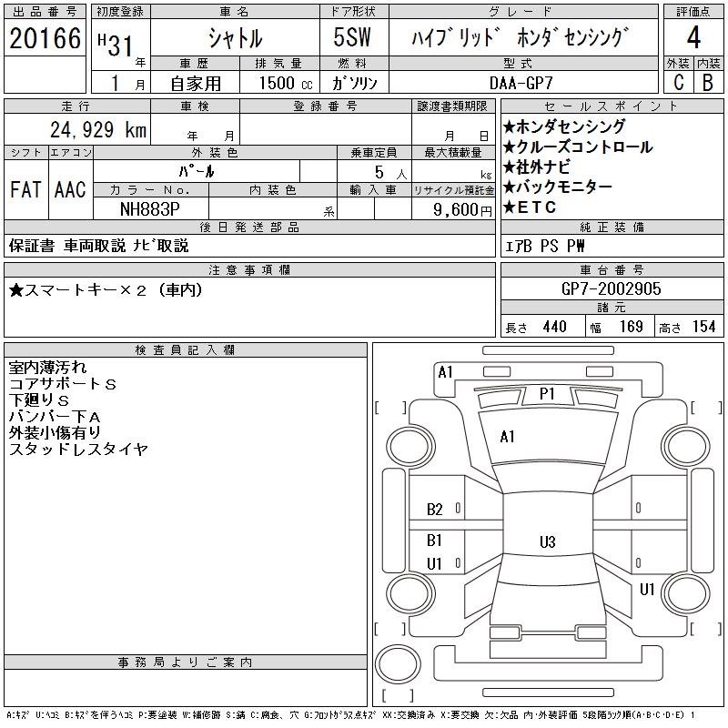Click U1 mark below B1 on rear door
This screenshot has height=728, width=728.
pyautogui.click(x=434, y=563)
